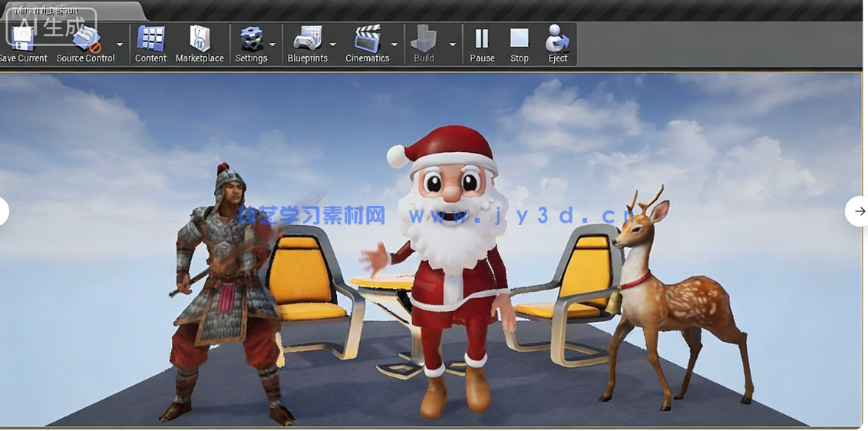Expand the Source Control dropdown arrow
This screenshot has width=868, height=431.
pos(120,45)
